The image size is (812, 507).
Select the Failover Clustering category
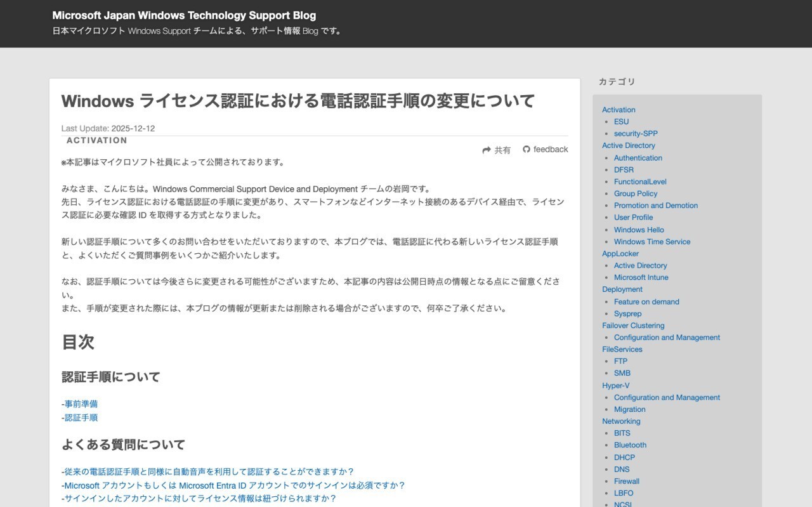(x=633, y=326)
